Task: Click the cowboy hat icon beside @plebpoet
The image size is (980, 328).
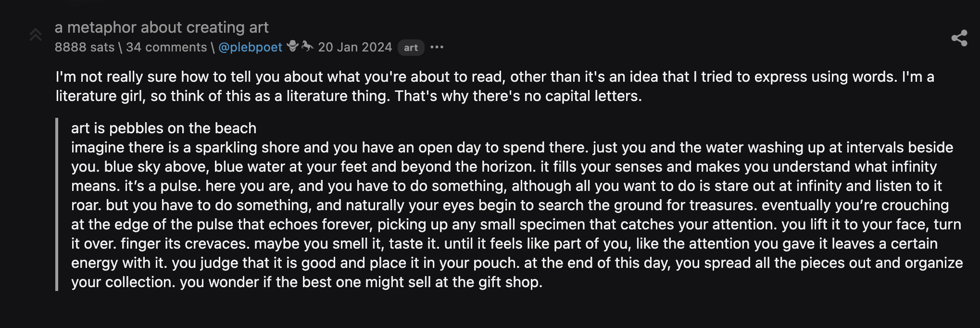Action: (293, 46)
